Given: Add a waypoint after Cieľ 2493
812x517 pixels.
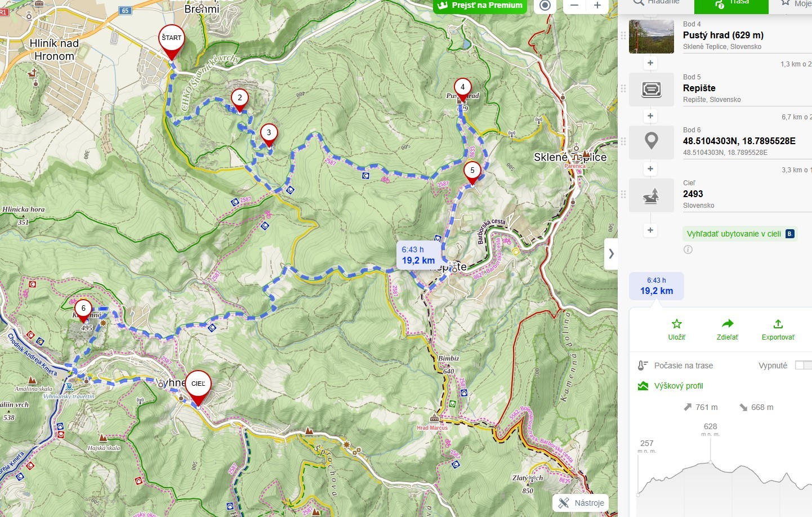Looking at the screenshot, I should (650, 230).
